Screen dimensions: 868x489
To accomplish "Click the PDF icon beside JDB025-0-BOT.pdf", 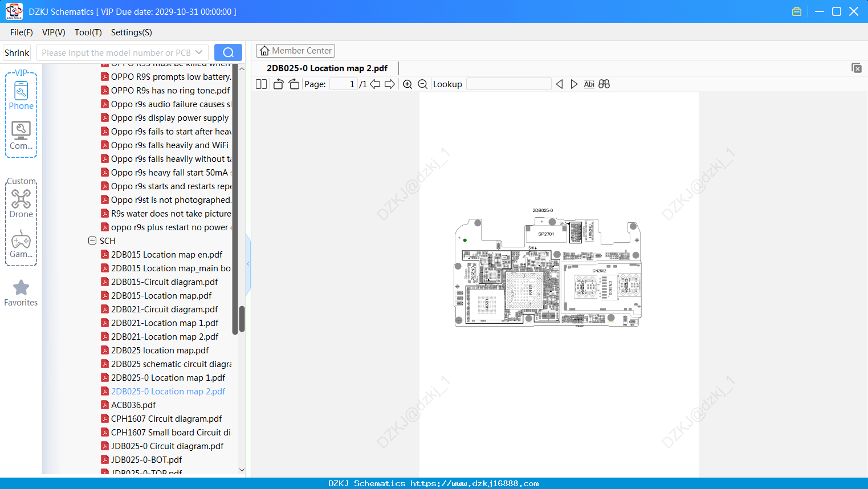I will pos(105,459).
